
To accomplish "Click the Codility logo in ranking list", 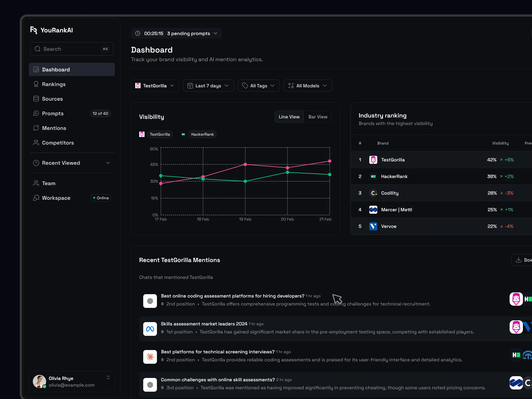I will (373, 193).
